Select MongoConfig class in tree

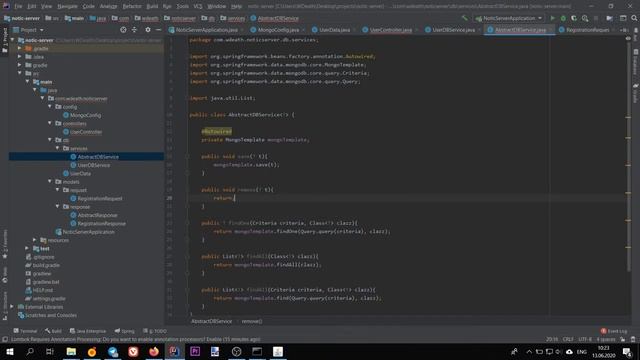(85, 115)
